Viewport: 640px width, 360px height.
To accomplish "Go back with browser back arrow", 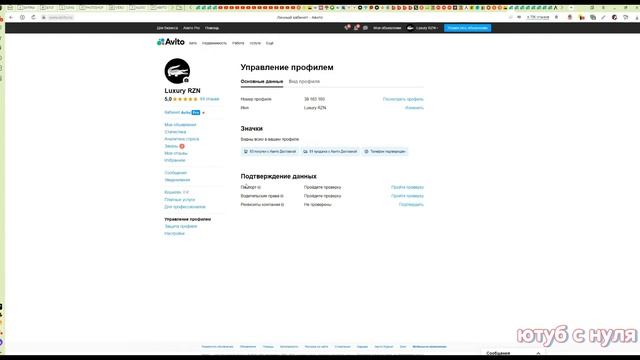I will pos(11,18).
